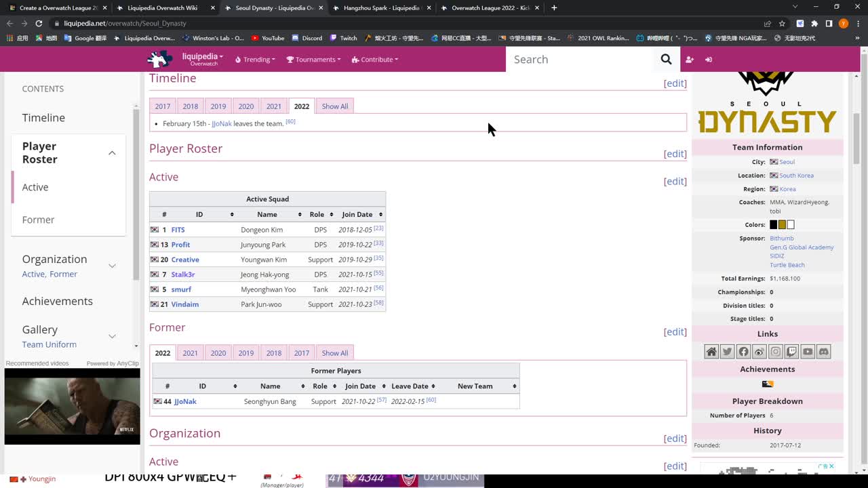Click the Seoul Dynasty team logo image
The height and width of the screenshot is (488, 868).
[768, 103]
